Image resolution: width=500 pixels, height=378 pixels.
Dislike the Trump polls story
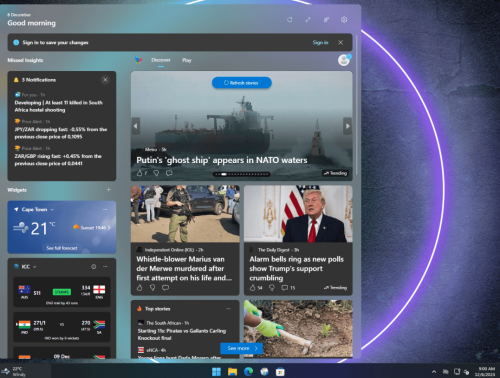[x=272, y=288]
